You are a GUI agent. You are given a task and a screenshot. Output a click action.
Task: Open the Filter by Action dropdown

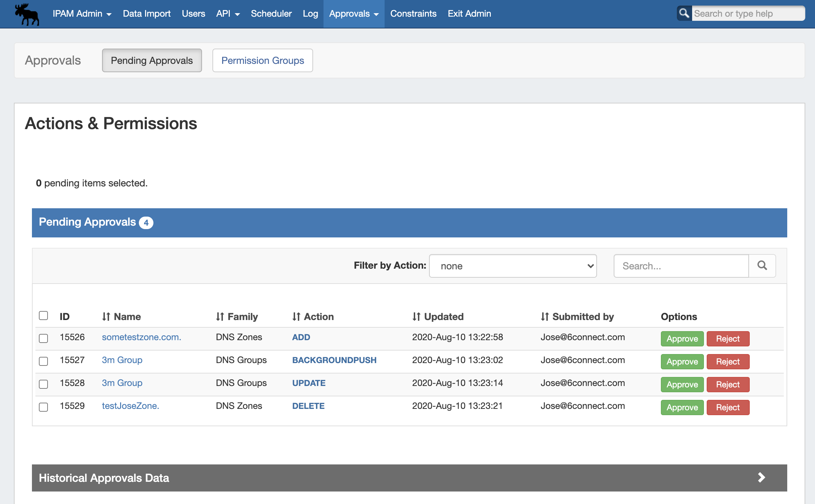pyautogui.click(x=513, y=266)
